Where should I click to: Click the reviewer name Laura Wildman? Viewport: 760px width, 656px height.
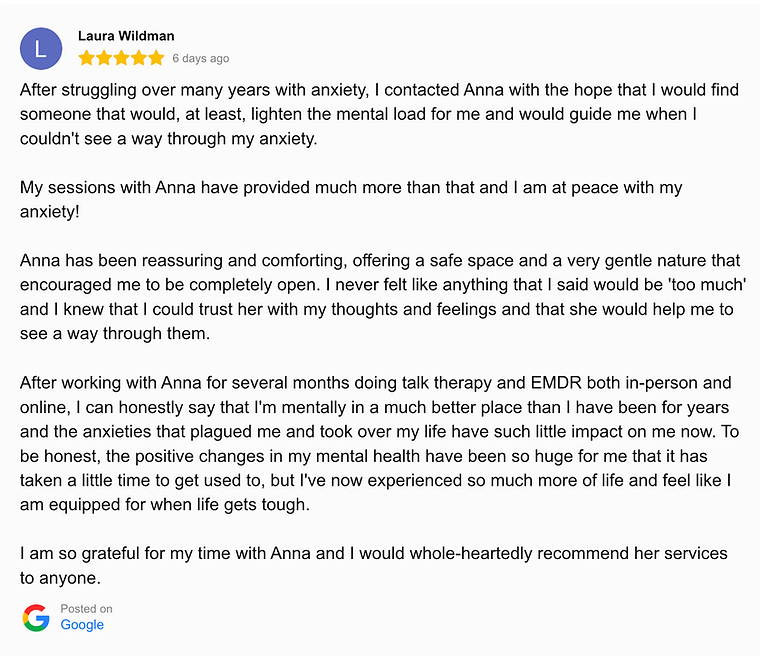click(126, 36)
